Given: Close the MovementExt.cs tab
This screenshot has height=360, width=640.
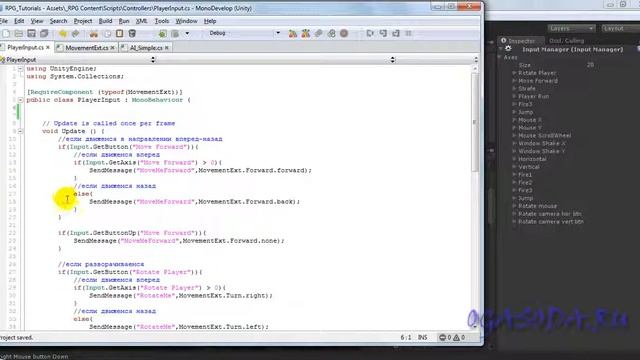Looking at the screenshot, I should click(x=113, y=48).
